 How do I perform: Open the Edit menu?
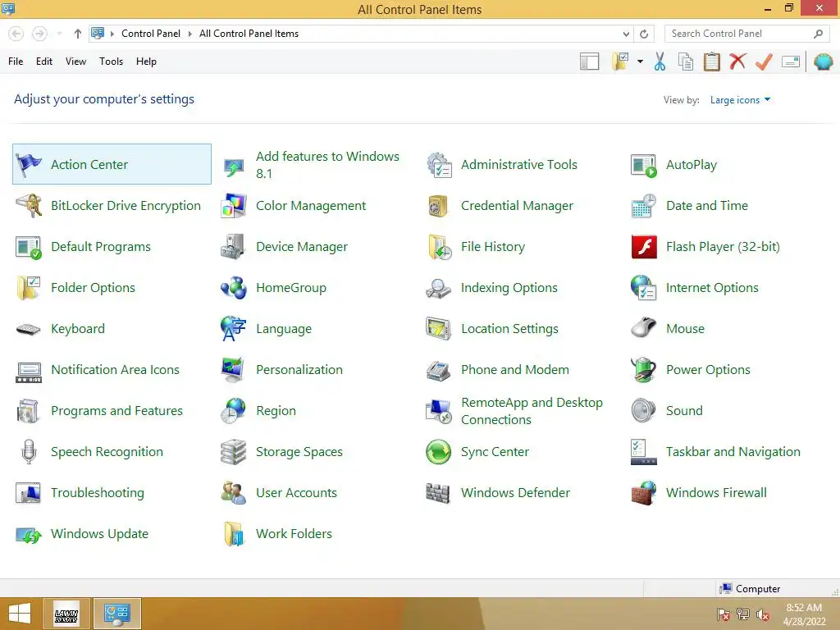(44, 62)
